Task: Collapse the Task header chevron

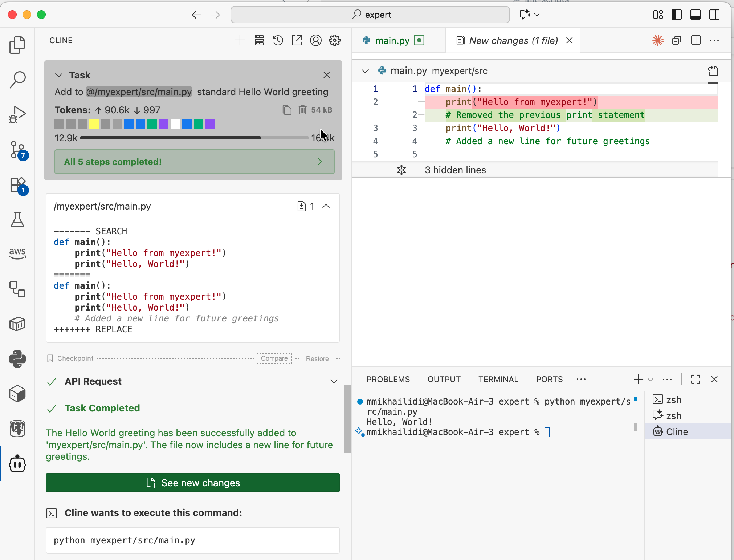Action: tap(59, 75)
